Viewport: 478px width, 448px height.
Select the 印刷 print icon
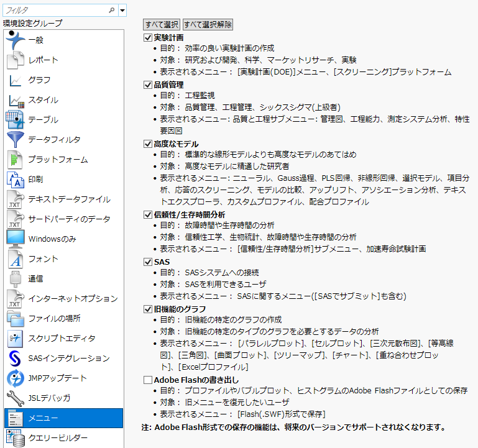[15, 179]
